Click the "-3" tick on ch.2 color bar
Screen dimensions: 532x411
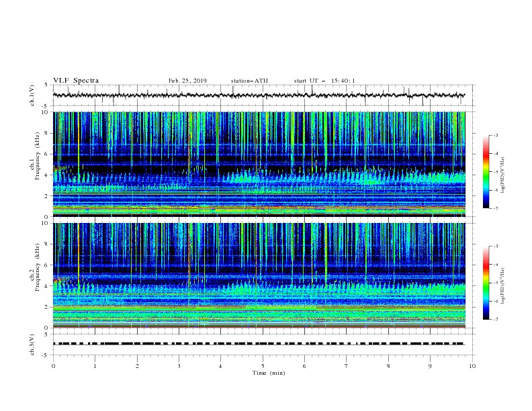(495, 246)
